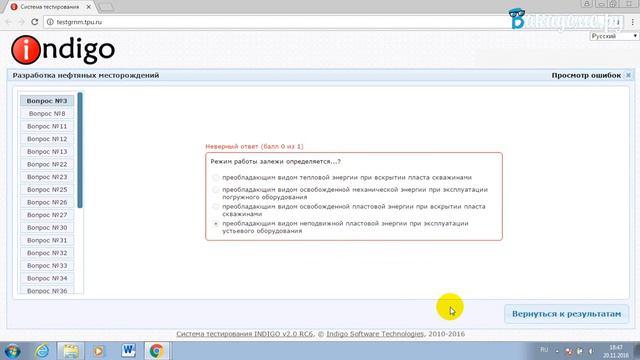Select Вопрос №32
640x360 pixels.
(47, 253)
